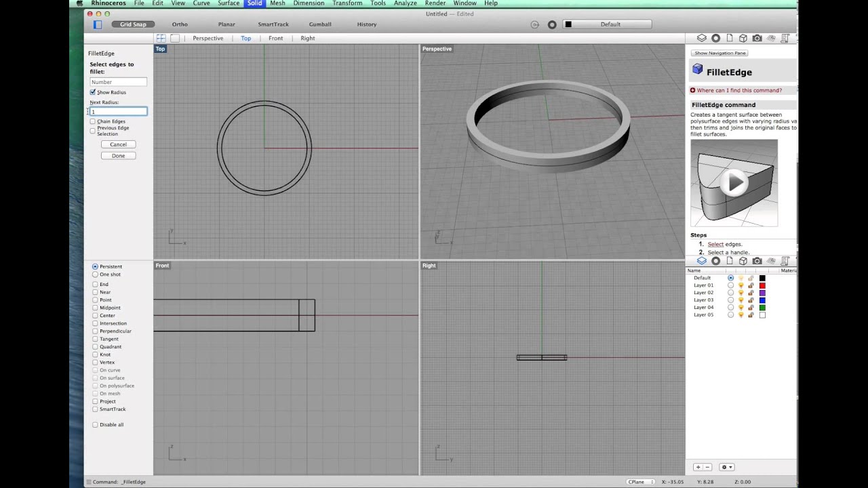
Task: Toggle lock icon for Layer 01
Action: (751, 285)
